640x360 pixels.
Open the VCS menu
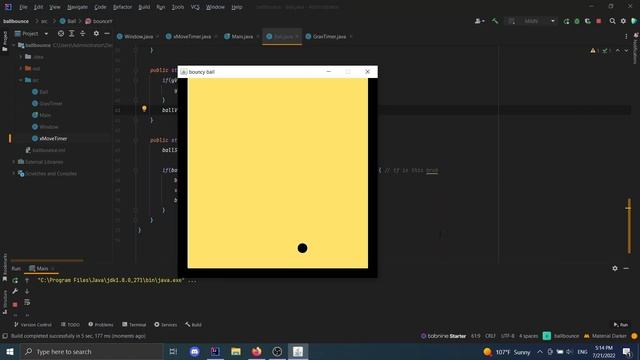pyautogui.click(x=195, y=7)
